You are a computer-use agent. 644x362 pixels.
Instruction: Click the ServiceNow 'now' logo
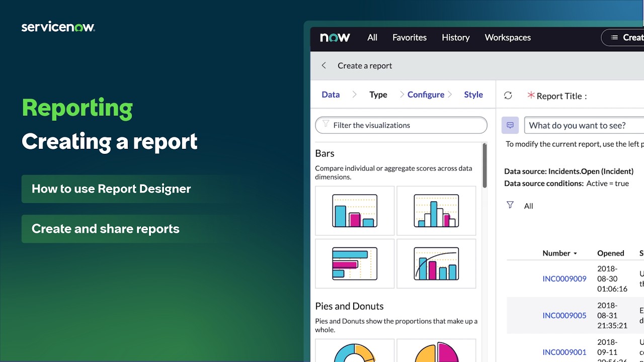[335, 38]
